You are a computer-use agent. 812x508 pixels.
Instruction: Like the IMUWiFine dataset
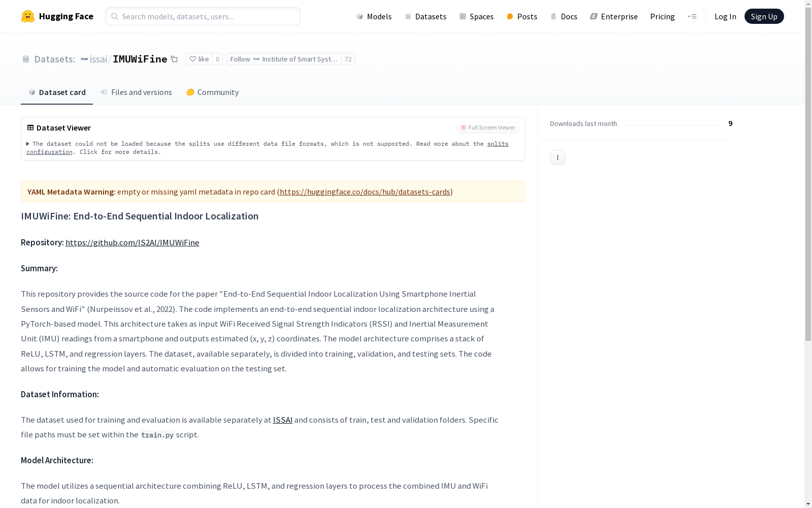click(199, 59)
